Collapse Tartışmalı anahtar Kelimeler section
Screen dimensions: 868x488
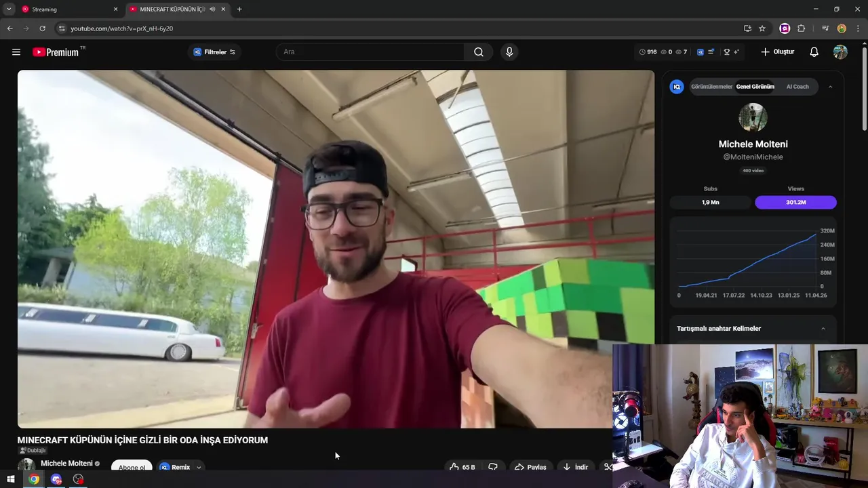823,329
